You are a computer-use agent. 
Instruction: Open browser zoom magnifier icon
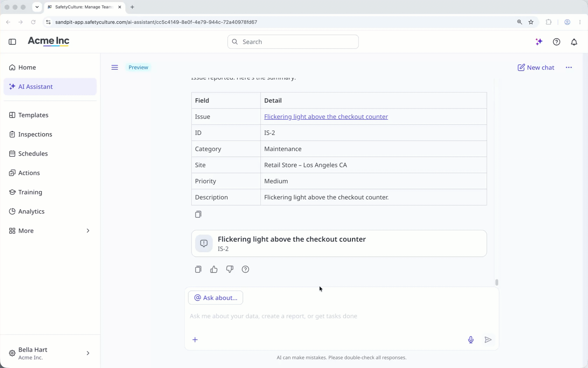[x=520, y=22]
